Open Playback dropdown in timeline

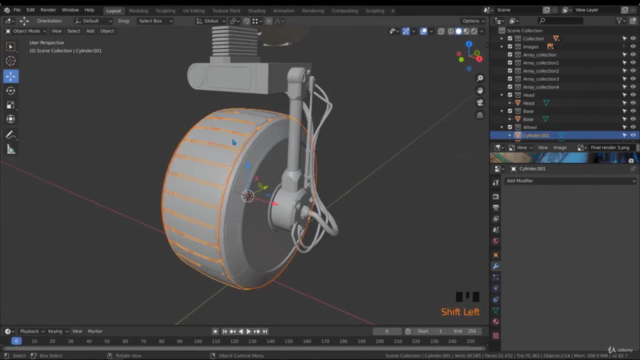tap(32, 331)
